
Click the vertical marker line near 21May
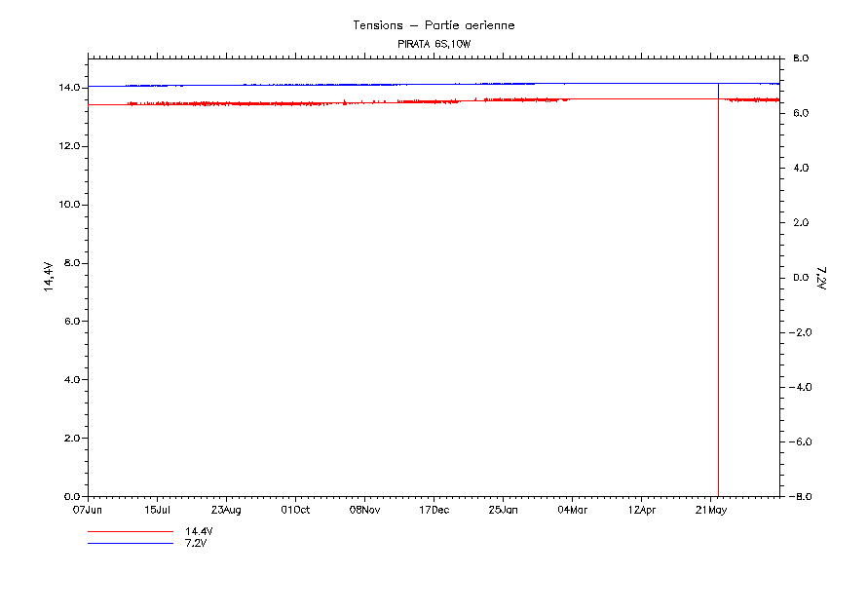coord(718,292)
